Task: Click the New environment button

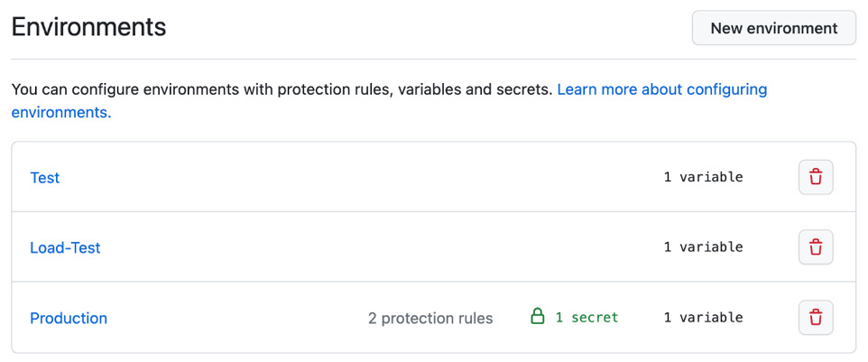Action: pyautogui.click(x=774, y=28)
